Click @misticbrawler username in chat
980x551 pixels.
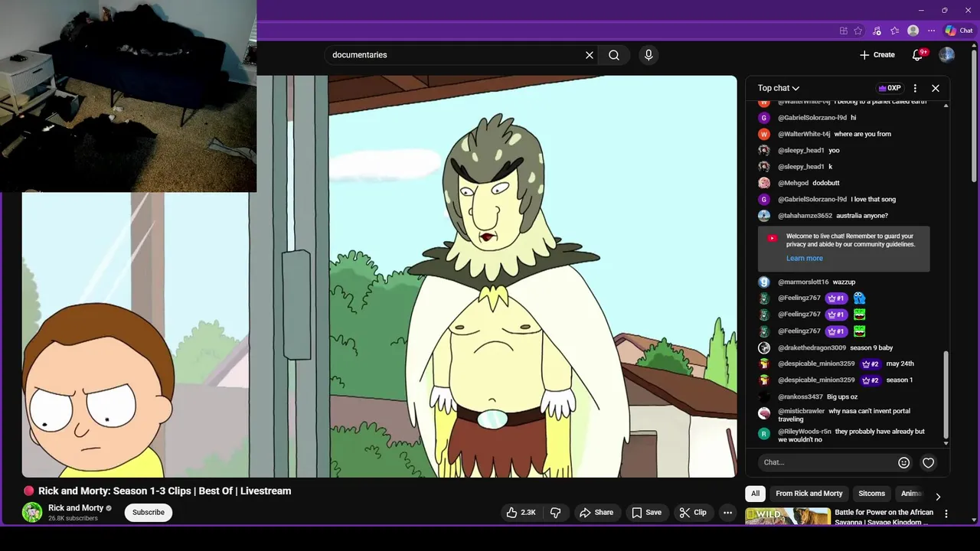(x=801, y=411)
